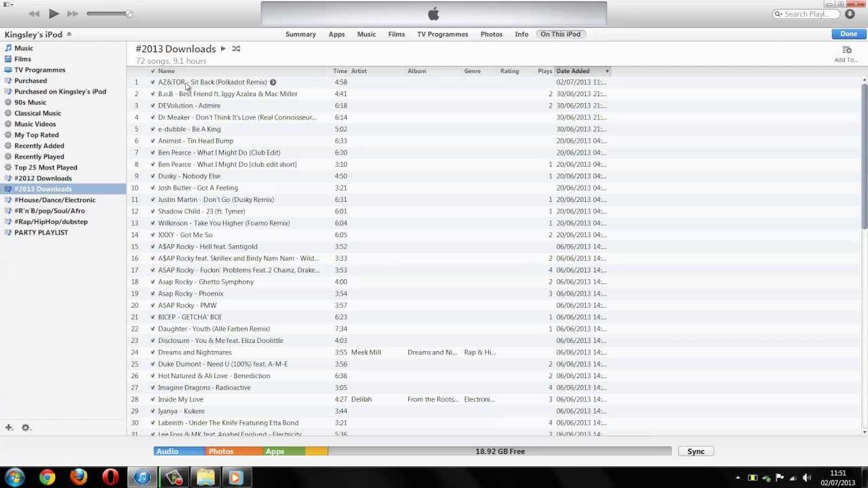Image resolution: width=868 pixels, height=488 pixels.
Task: Open the TV Programmes tab in top bar
Action: 442,34
